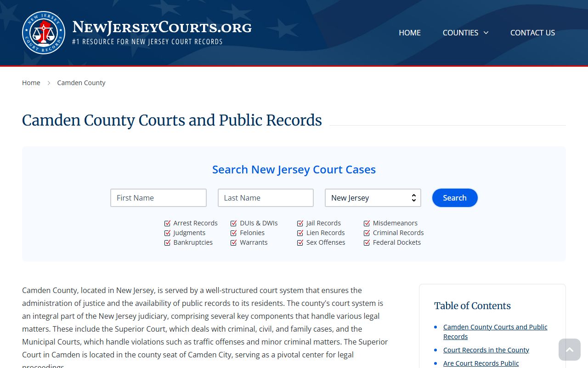Image resolution: width=588 pixels, height=368 pixels.
Task: Click the Search New Jersey Court Cases heading
Action: [x=294, y=169]
